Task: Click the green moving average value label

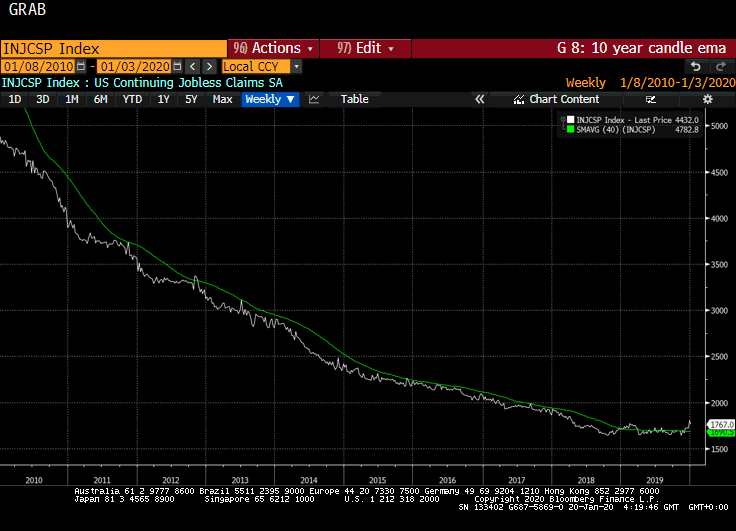Action: [x=721, y=432]
